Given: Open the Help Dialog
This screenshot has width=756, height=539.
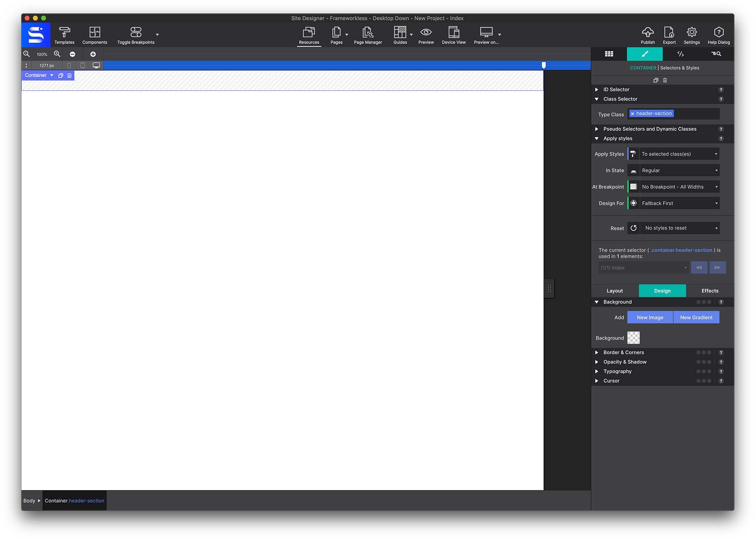Looking at the screenshot, I should tap(719, 35).
